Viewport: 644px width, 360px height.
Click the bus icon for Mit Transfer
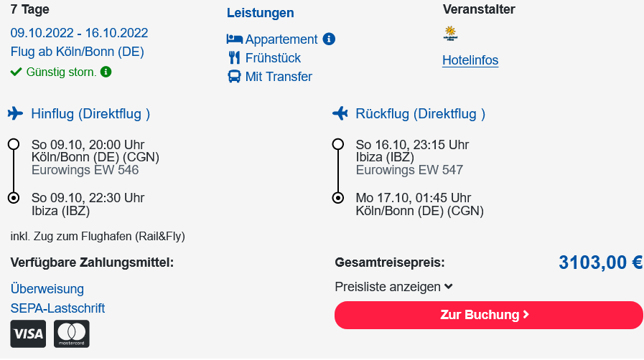coord(234,77)
